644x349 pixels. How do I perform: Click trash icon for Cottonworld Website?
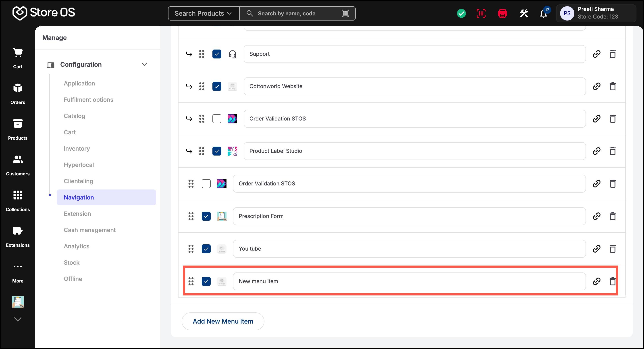(613, 87)
